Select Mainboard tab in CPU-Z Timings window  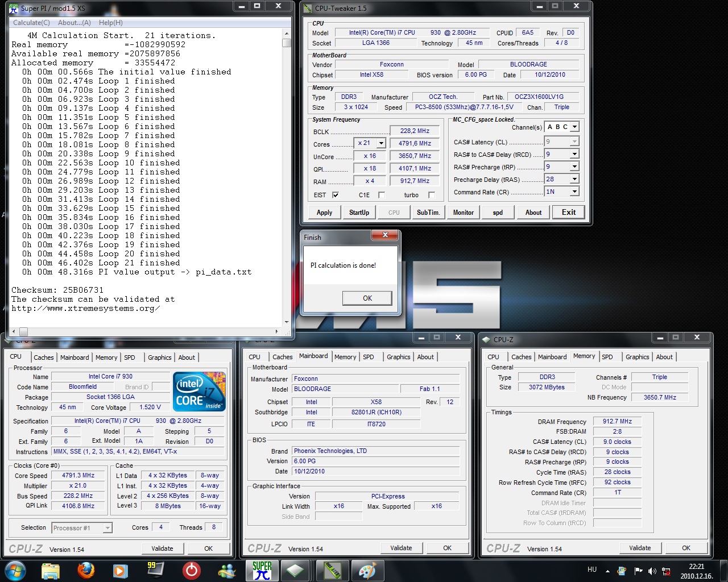tap(552, 357)
